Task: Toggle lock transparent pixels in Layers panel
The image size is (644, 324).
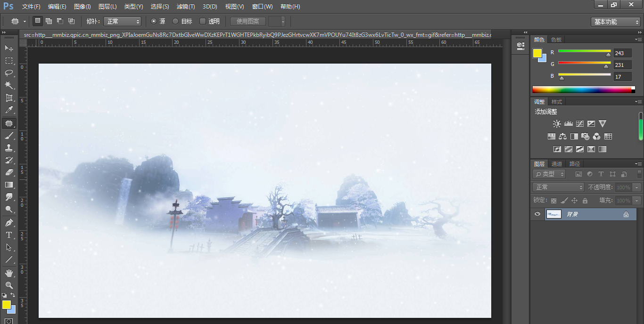Action: pos(553,201)
